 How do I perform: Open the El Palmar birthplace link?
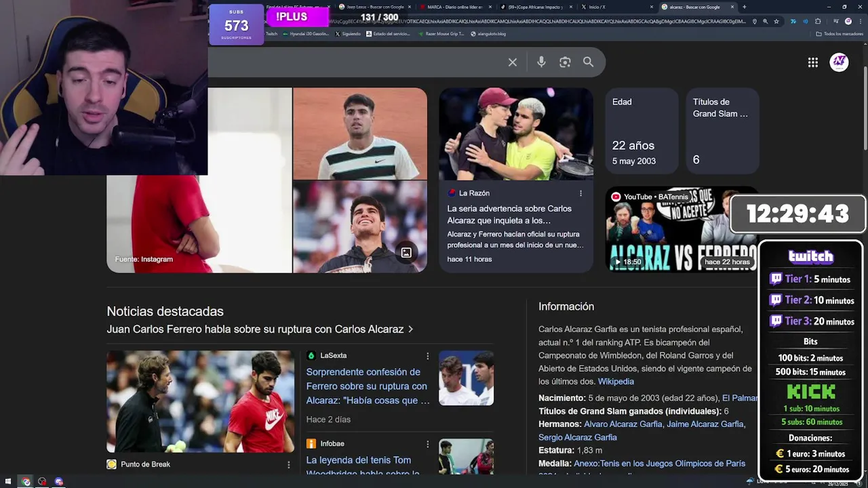pos(739,399)
